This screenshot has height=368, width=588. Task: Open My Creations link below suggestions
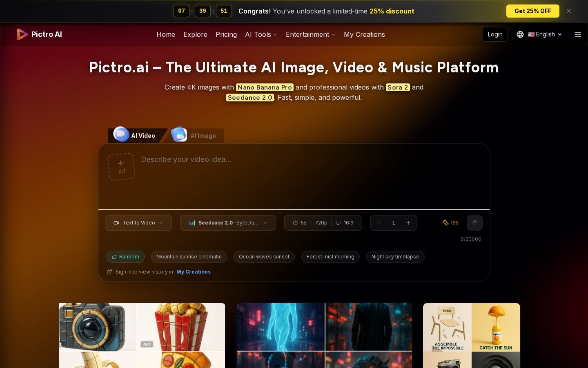tap(194, 272)
